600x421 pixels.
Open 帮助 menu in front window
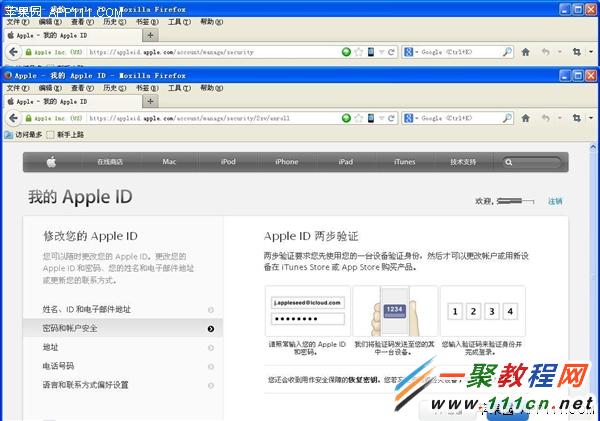click(212, 88)
